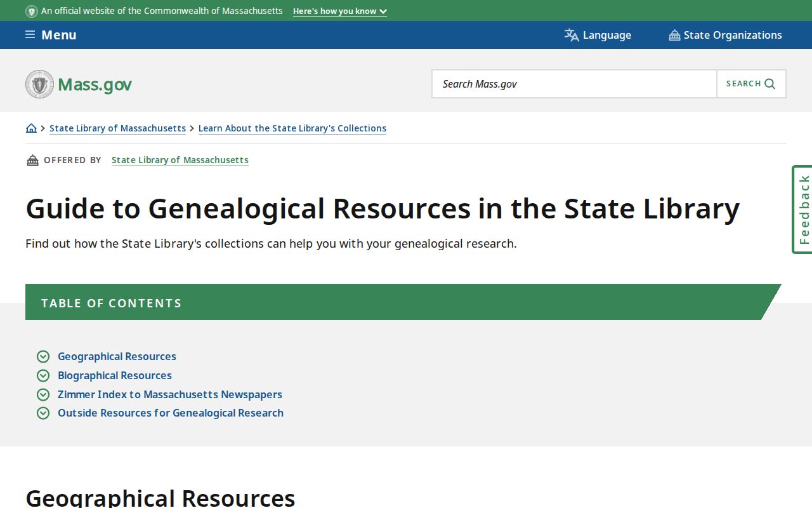The image size is (812, 508).
Task: Open the Menu label in the navigation bar
Action: 59,35
